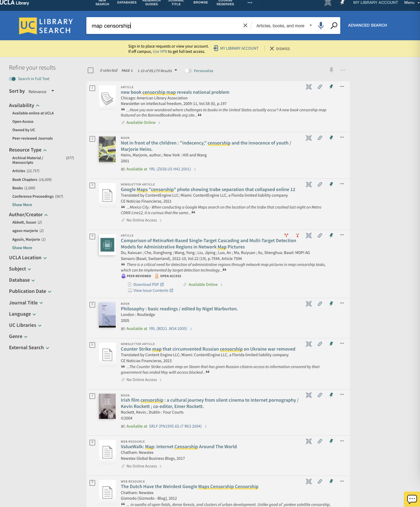Open more actions for Counter Strike result
The width and height of the screenshot is (420, 507).
[342, 344]
